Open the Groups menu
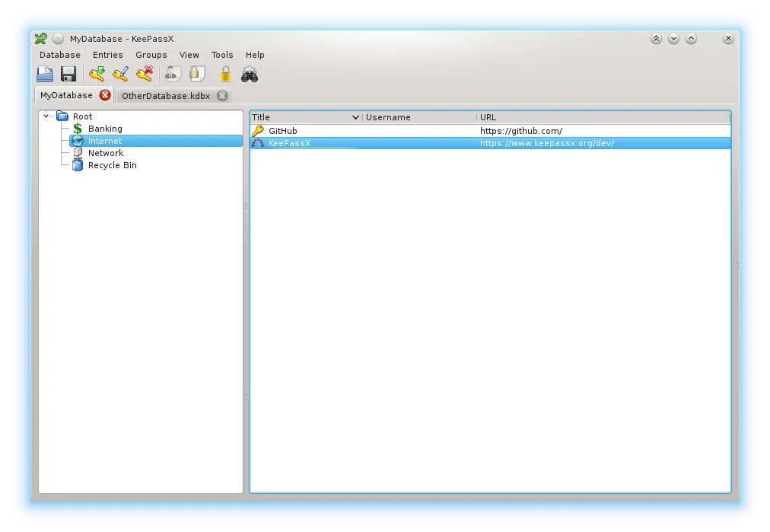 tap(151, 55)
